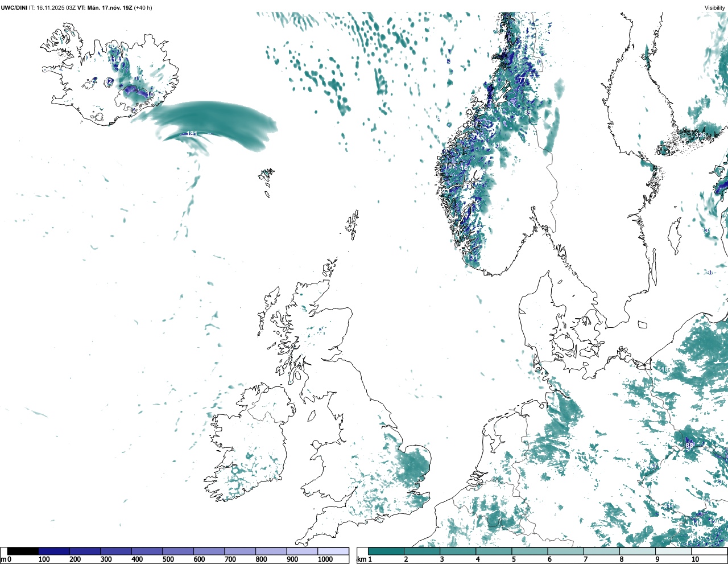728x564 pixels.
Task: Click the dark blue 100–200 m legend swatch
Action: point(54,551)
